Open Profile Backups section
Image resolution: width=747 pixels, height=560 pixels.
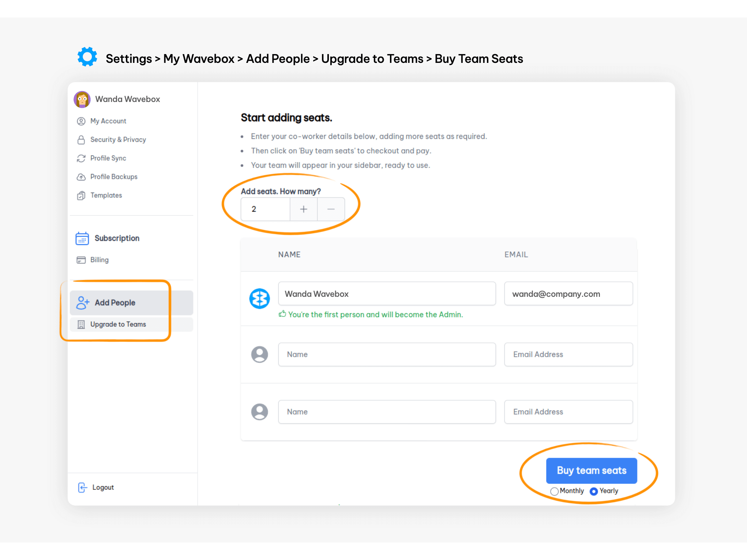(114, 177)
